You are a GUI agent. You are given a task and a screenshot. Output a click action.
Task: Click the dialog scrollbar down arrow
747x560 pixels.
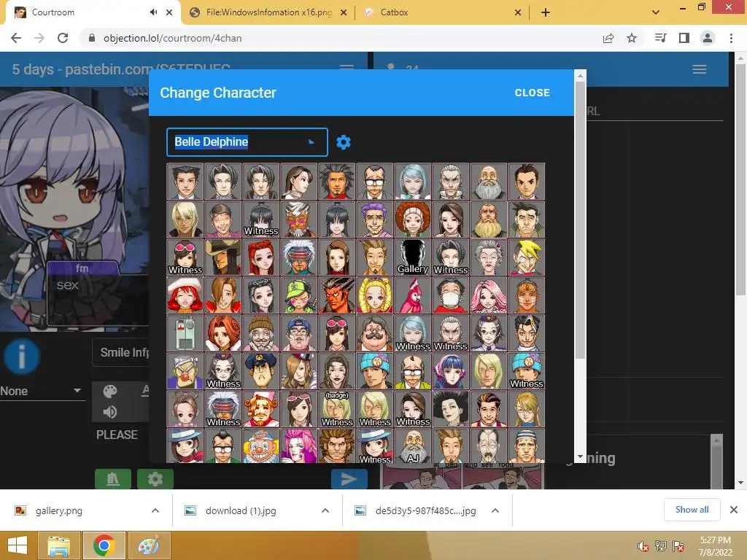pyautogui.click(x=580, y=456)
